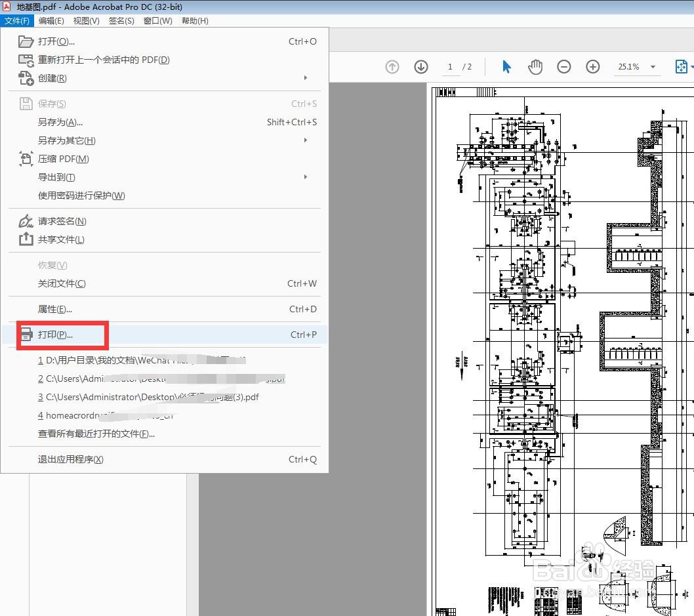Expand the 创建(R) submenu arrow

point(306,78)
